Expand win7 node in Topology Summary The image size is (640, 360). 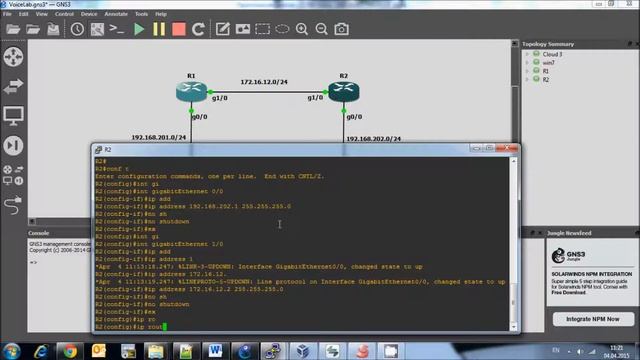[x=527, y=62]
